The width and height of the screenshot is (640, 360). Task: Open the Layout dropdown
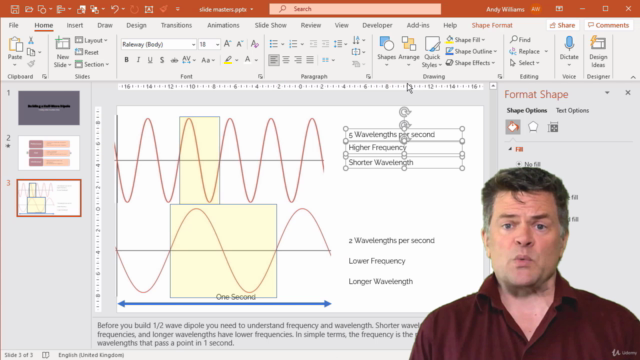(91, 40)
